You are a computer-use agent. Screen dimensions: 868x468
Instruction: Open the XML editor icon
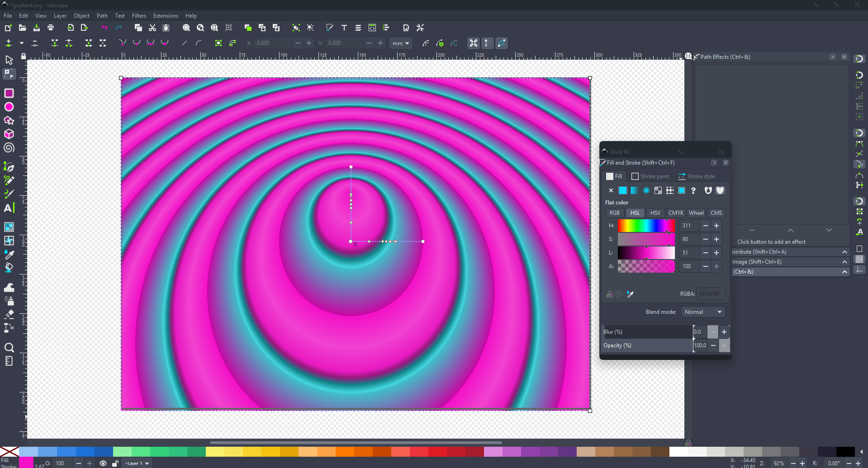[372, 28]
